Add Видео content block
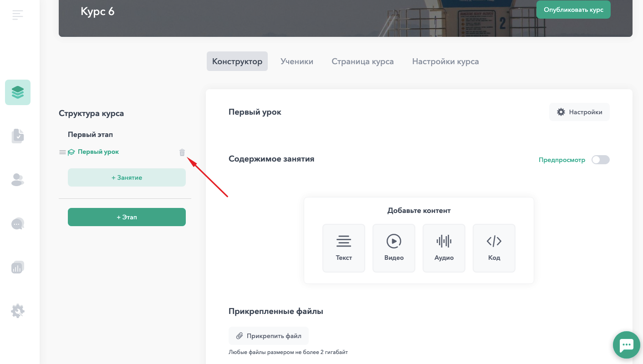This screenshot has width=643, height=364. click(394, 248)
